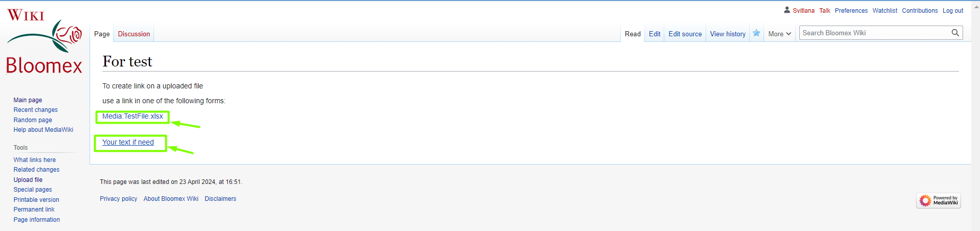Expand the More dropdown menu
This screenshot has width=980, height=231.
[x=779, y=34]
